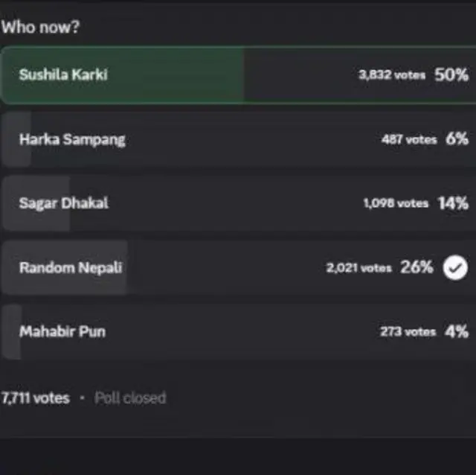Viewport: 476px width, 475px height.
Task: Click the 2,021 votes count
Action: (358, 268)
